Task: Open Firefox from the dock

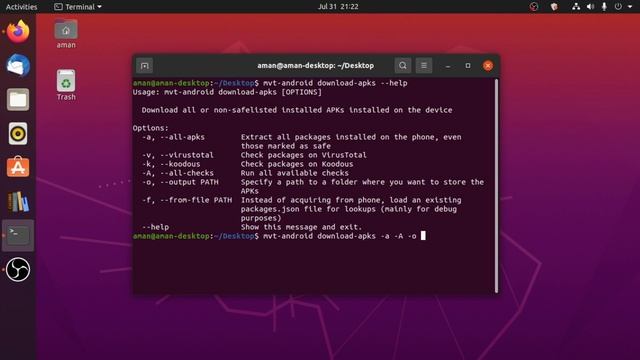Action: coord(18,32)
